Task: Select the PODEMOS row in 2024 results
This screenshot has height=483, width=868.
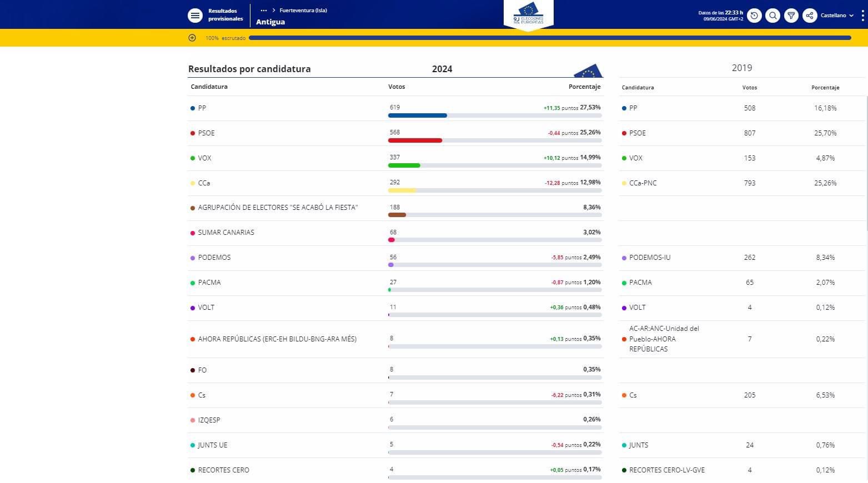Action: pos(395,258)
